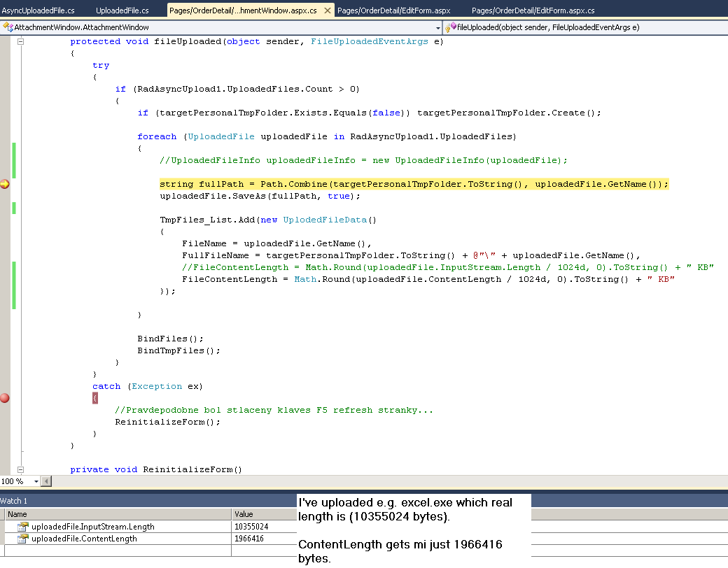Switch to the UploadedFile.cs tab
This screenshot has height=568, width=728.
click(122, 10)
